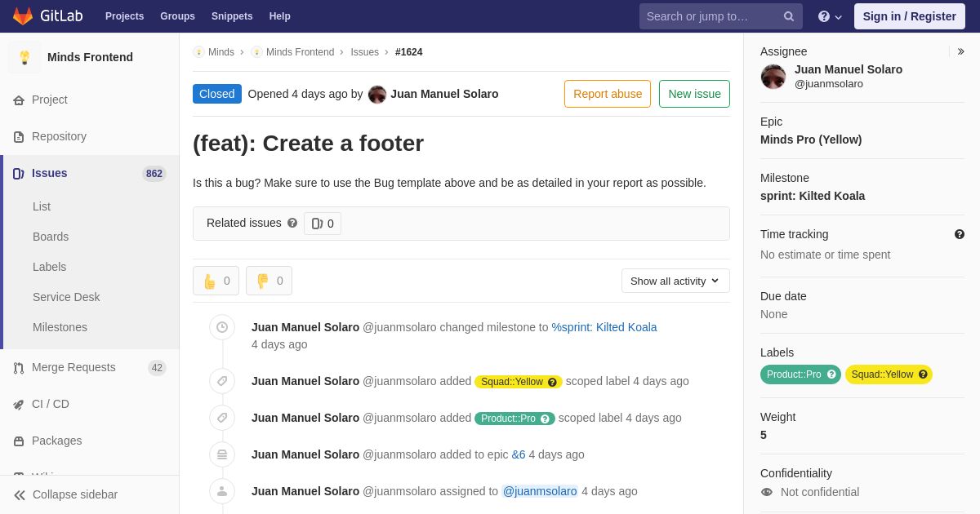Click the help icon on the sidebar Squad::Yellow label
Viewport: 980px width, 514px height.
click(x=923, y=374)
